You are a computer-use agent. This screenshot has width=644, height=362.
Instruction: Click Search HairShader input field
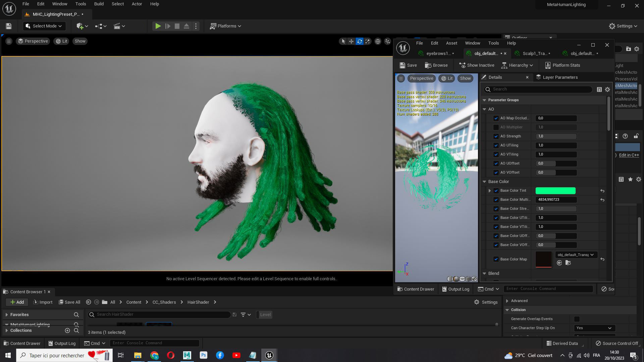pyautogui.click(x=159, y=315)
